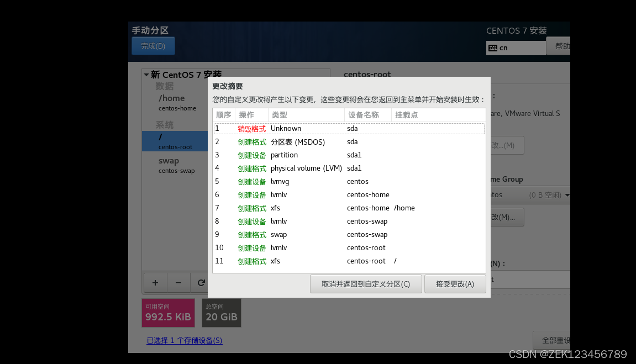Click the 可用空间 992.5 KiB box
The height and width of the screenshot is (364, 636).
click(169, 313)
